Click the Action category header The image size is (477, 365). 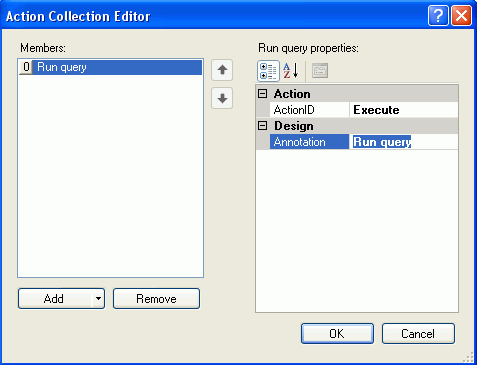click(x=357, y=94)
